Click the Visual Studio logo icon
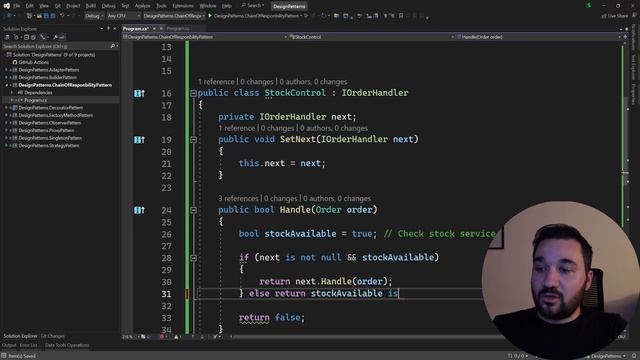 pyautogui.click(x=7, y=6)
